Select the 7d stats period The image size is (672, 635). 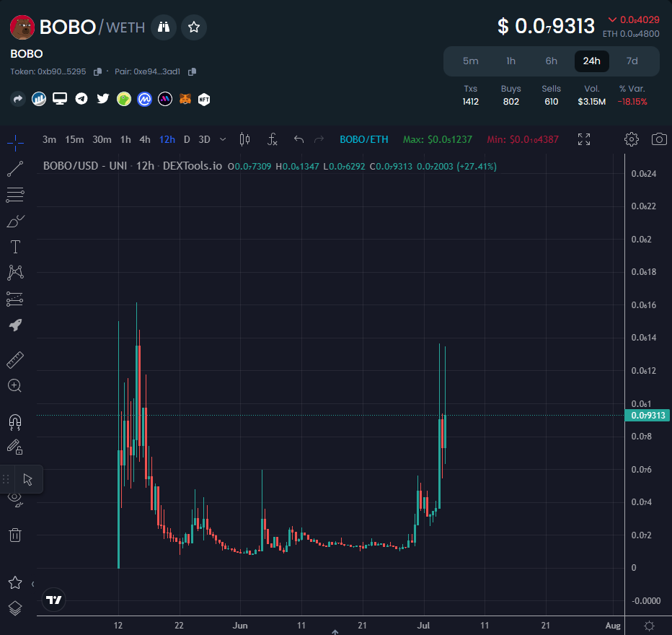point(632,61)
